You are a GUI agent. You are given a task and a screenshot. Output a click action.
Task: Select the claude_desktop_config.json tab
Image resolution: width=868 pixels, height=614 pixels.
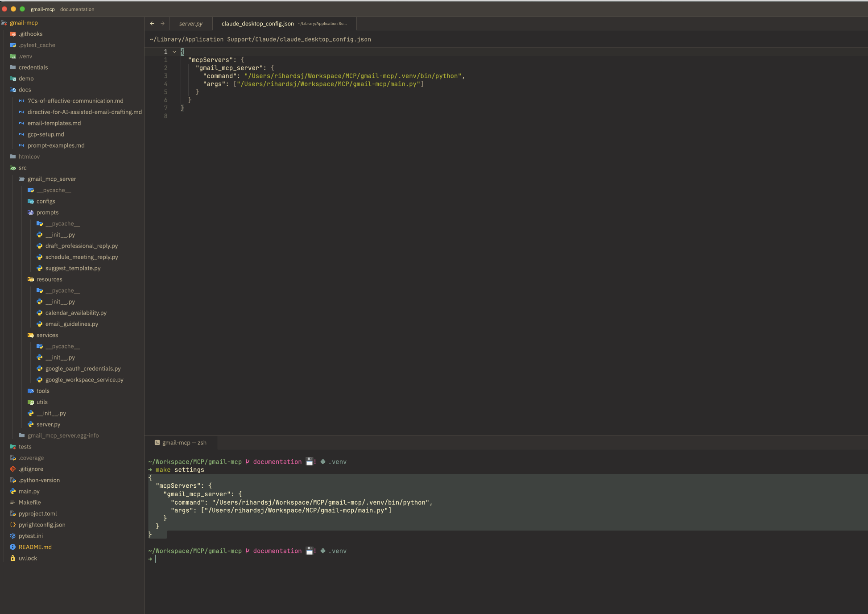[x=257, y=24]
